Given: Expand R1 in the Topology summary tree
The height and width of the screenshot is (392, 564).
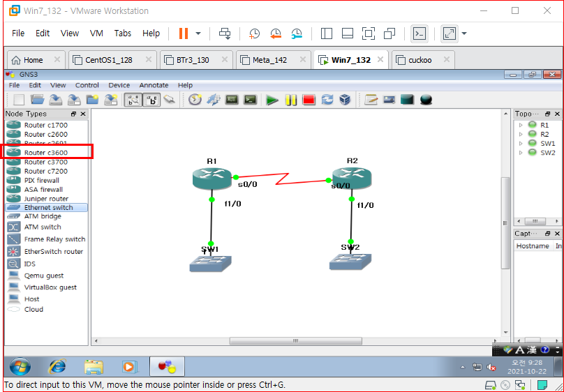Looking at the screenshot, I should pyautogui.click(x=520, y=125).
